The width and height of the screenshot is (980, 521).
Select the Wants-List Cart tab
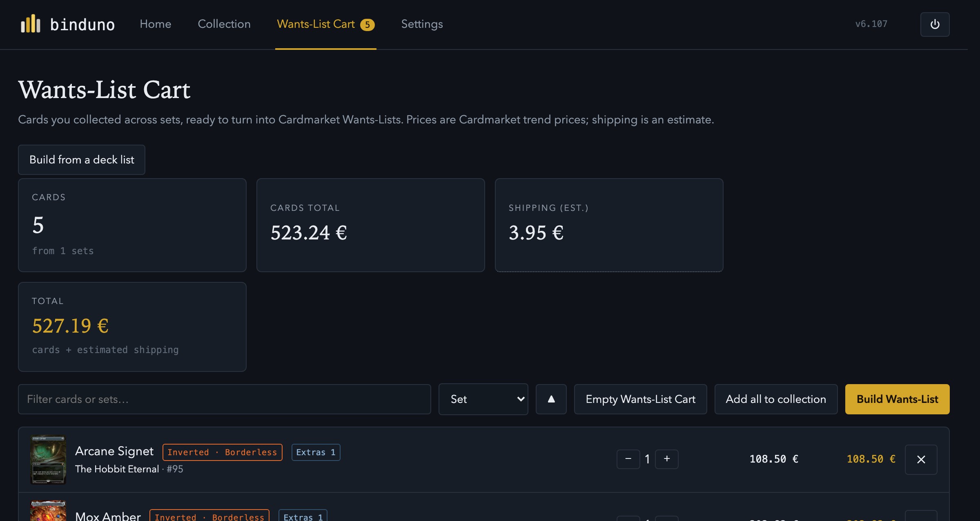[325, 25]
